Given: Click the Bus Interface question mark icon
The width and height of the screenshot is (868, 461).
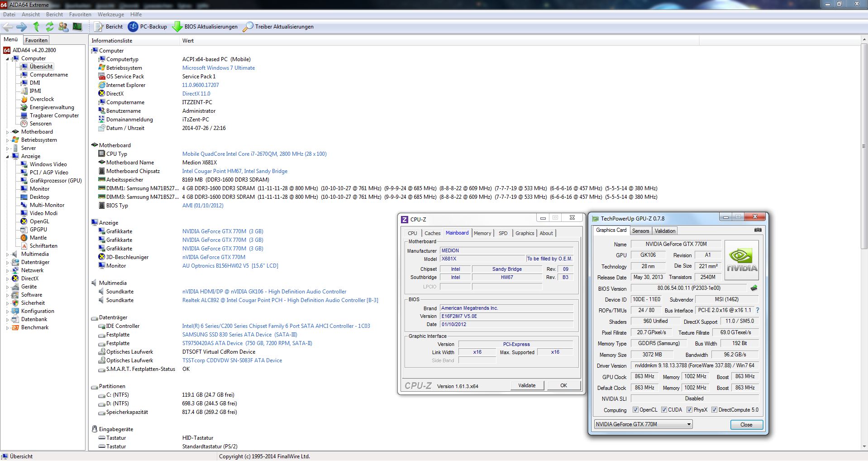Looking at the screenshot, I should [x=758, y=310].
